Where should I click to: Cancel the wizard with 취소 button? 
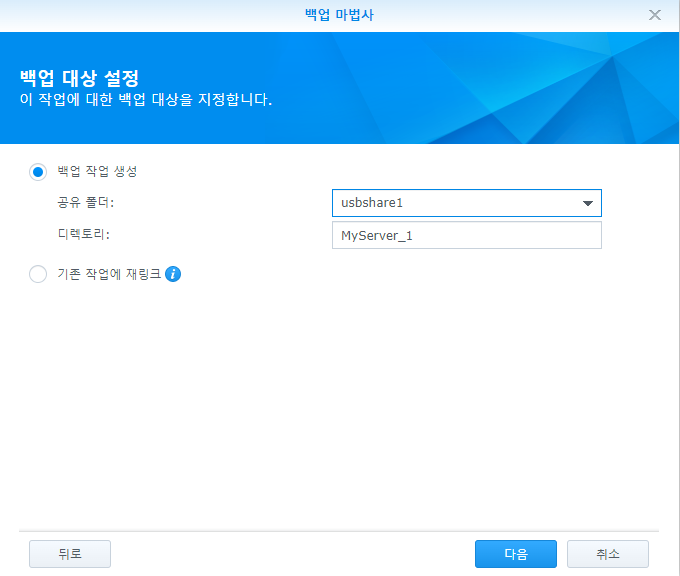pos(608,554)
